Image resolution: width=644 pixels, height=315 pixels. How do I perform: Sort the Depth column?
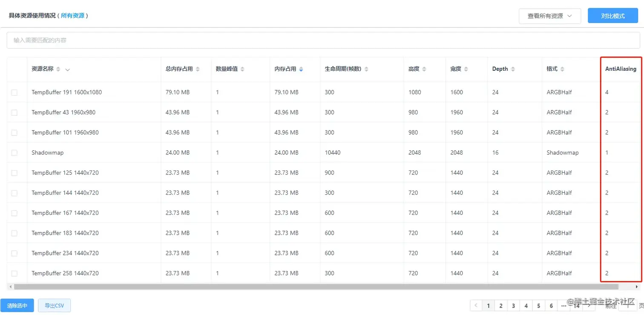pos(514,69)
